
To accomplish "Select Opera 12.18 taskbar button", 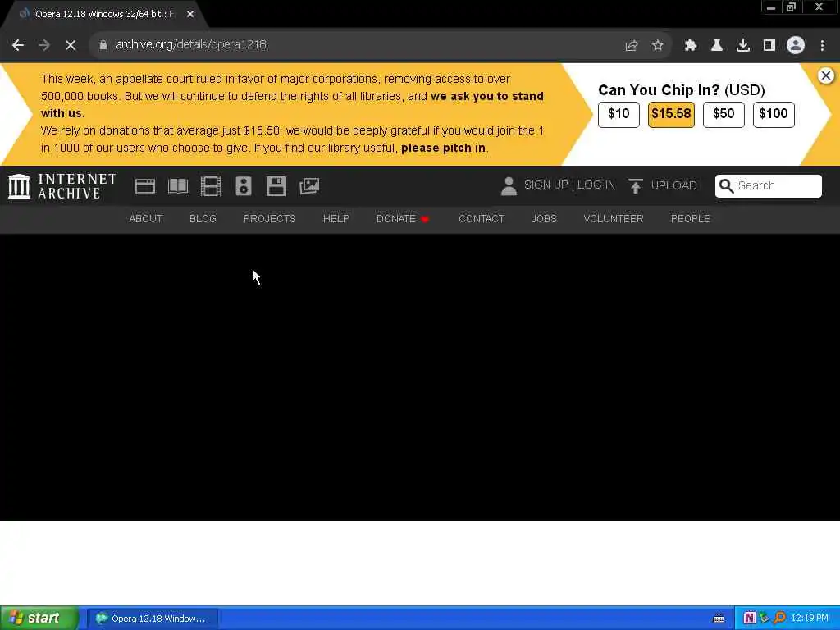I will tap(153, 619).
